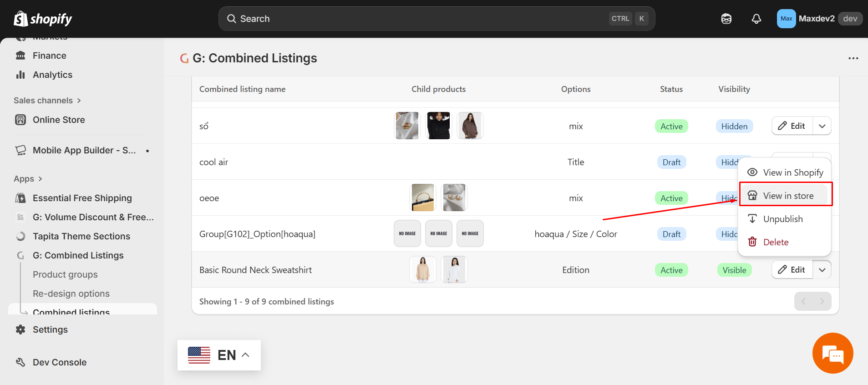Click the 'oeoe' listing name

click(x=209, y=198)
